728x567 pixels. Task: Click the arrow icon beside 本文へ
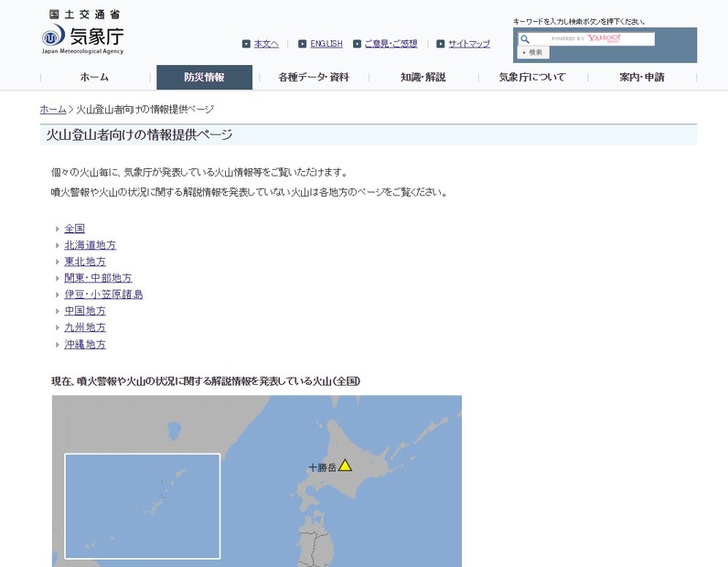pos(246,44)
